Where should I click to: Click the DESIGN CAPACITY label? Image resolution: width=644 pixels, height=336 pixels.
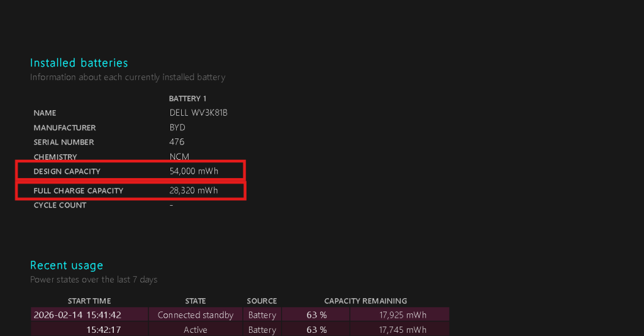[67, 172]
